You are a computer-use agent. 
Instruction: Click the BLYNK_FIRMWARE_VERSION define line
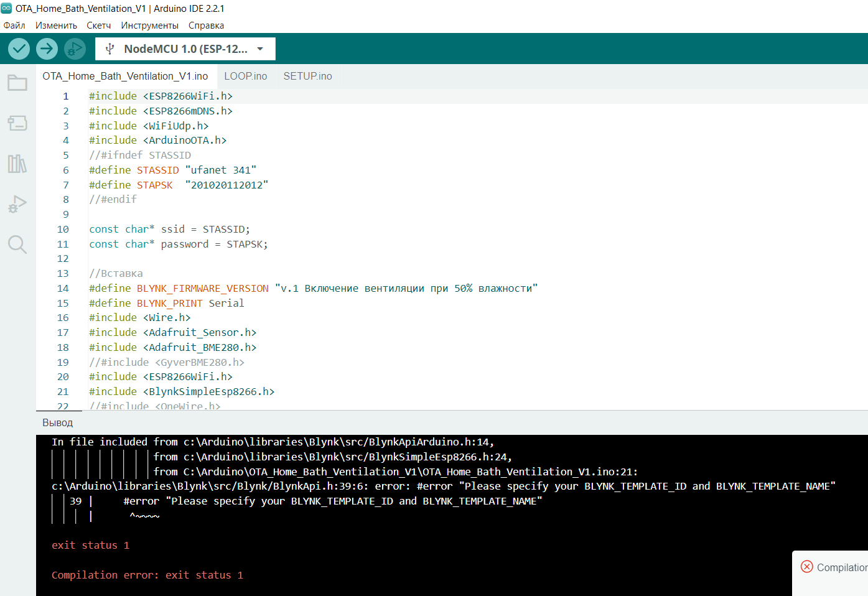tap(314, 288)
